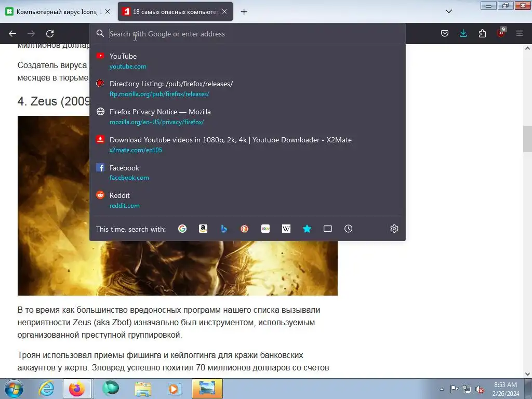
Task: Open the Downloads panel icon
Action: coord(463,33)
